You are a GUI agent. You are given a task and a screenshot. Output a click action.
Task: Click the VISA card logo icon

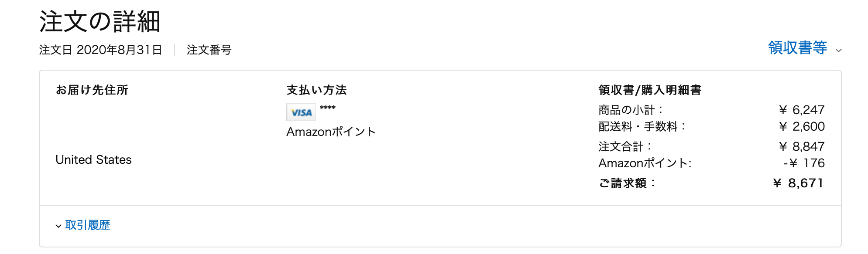[x=301, y=112]
